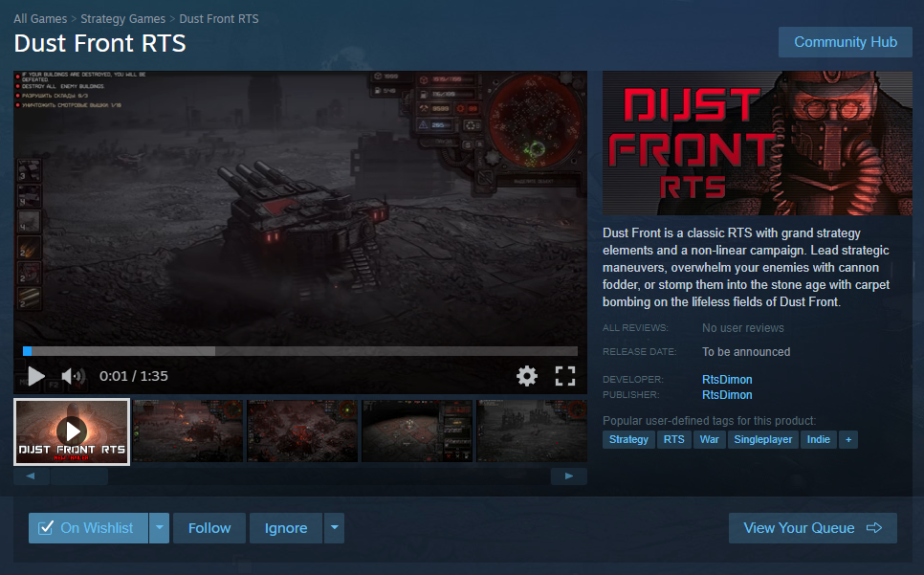Click the plus button to add tags
Image resolution: width=924 pixels, height=575 pixels.
(x=848, y=439)
